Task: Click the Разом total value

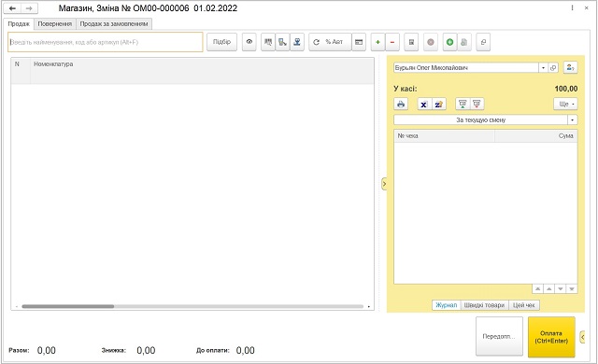Action: [x=47, y=350]
